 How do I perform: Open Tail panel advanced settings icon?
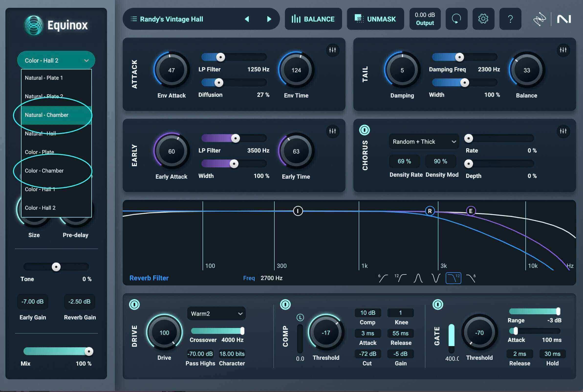tap(563, 50)
